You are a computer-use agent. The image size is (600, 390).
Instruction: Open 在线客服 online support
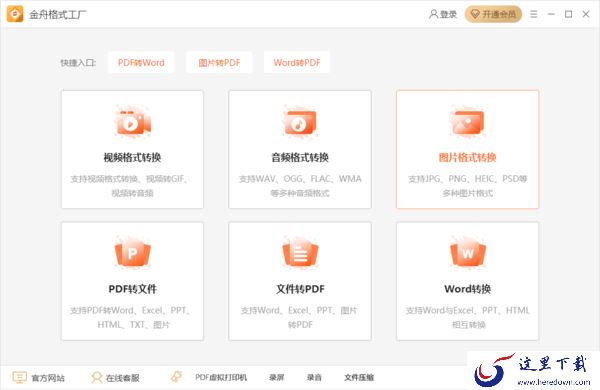[122, 378]
